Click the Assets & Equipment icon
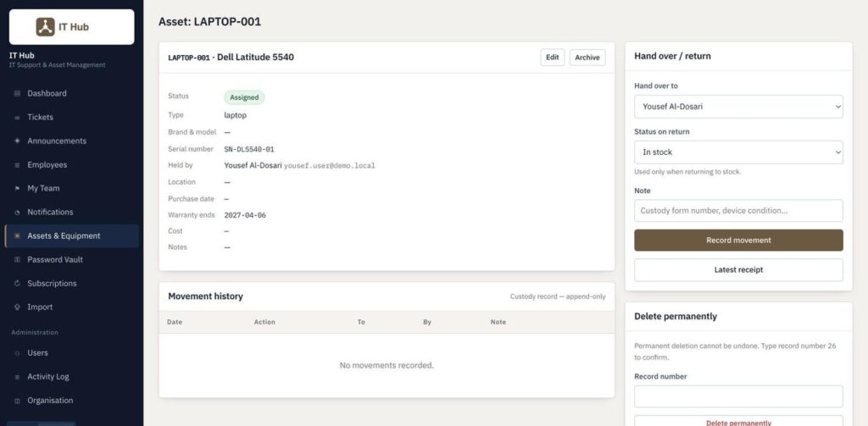Viewport: 868px width, 426px height. (x=17, y=235)
